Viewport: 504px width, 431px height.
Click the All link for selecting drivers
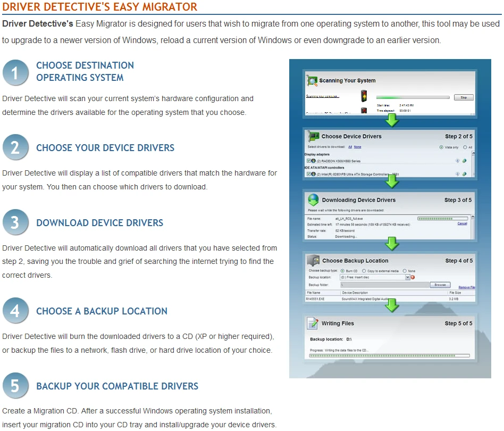pyautogui.click(x=350, y=147)
